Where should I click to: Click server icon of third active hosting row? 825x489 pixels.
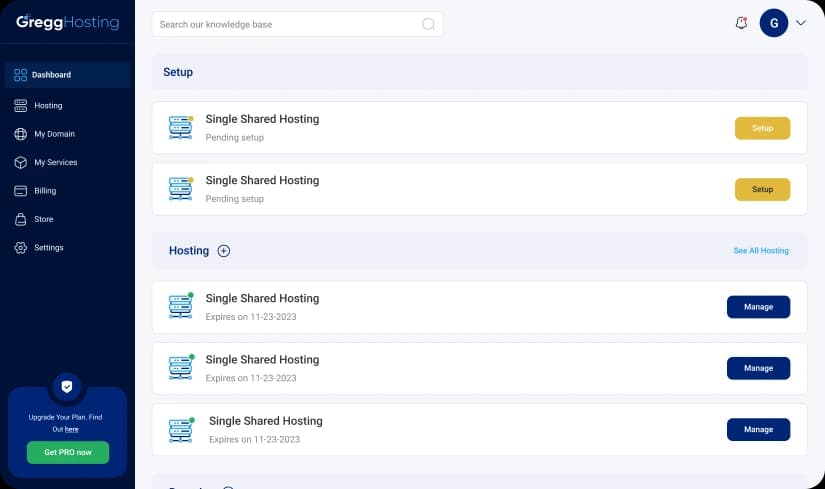pos(181,430)
